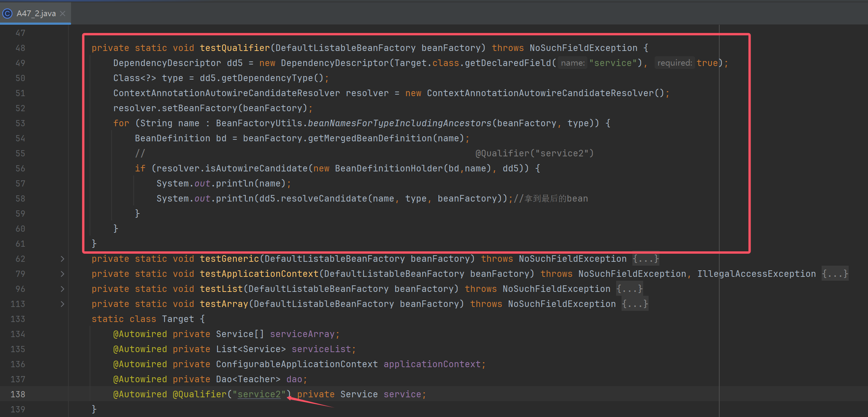Click setBeanFactory call on line 52
Viewport: 868px width, 417px height.
click(x=200, y=108)
